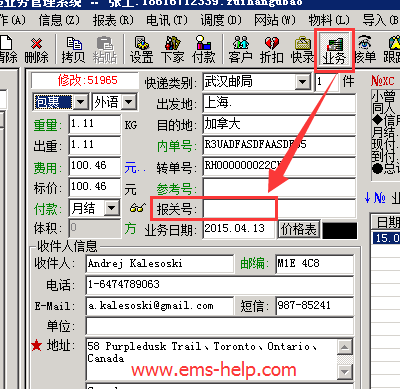Open the 付款 payment toolbar icon
Viewport: 400px width, 389px height.
pyautogui.click(x=203, y=50)
